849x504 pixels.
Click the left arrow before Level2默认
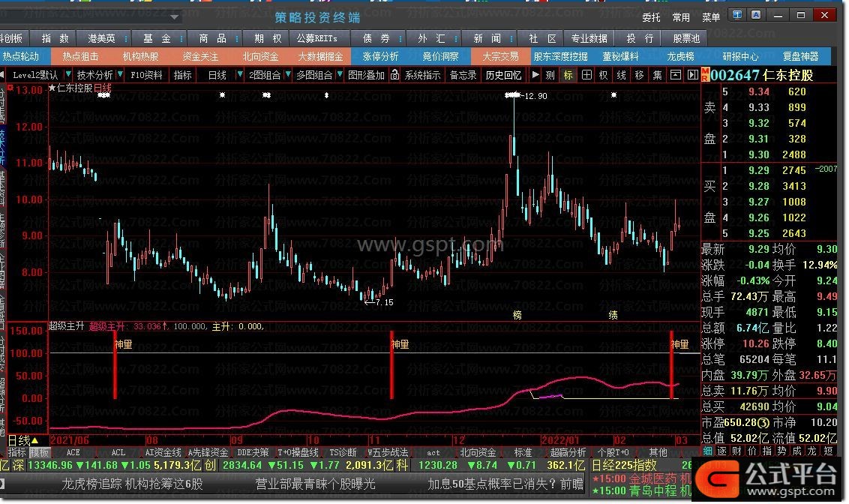[3, 75]
